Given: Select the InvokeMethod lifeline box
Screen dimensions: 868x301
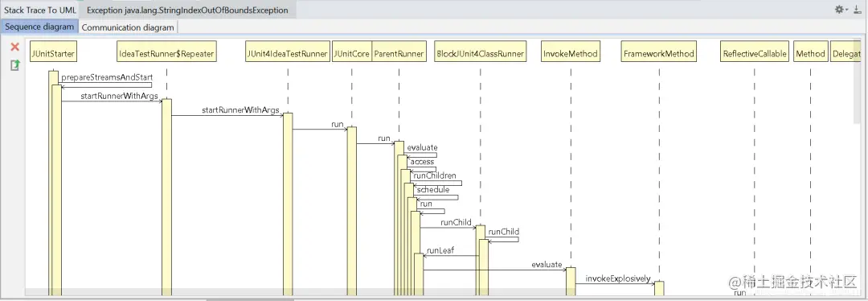Looking at the screenshot, I should 570,51.
